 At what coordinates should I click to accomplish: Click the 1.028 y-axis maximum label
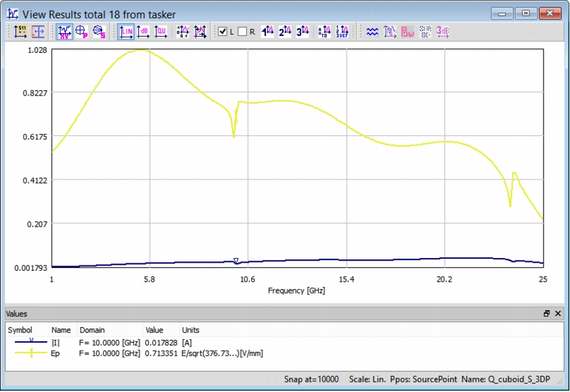point(37,50)
